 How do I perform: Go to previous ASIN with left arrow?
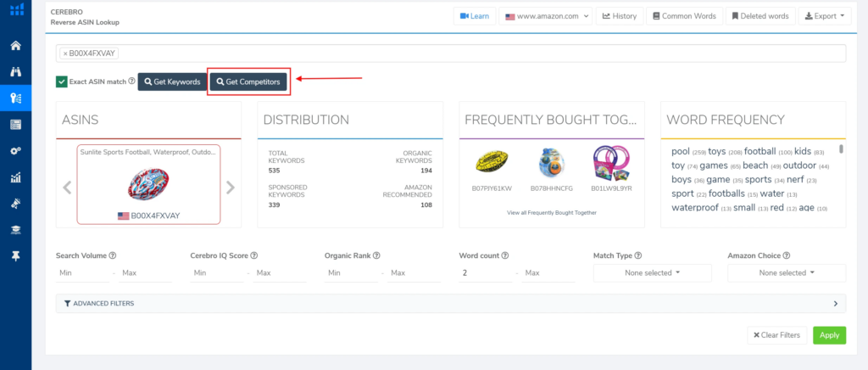click(67, 188)
